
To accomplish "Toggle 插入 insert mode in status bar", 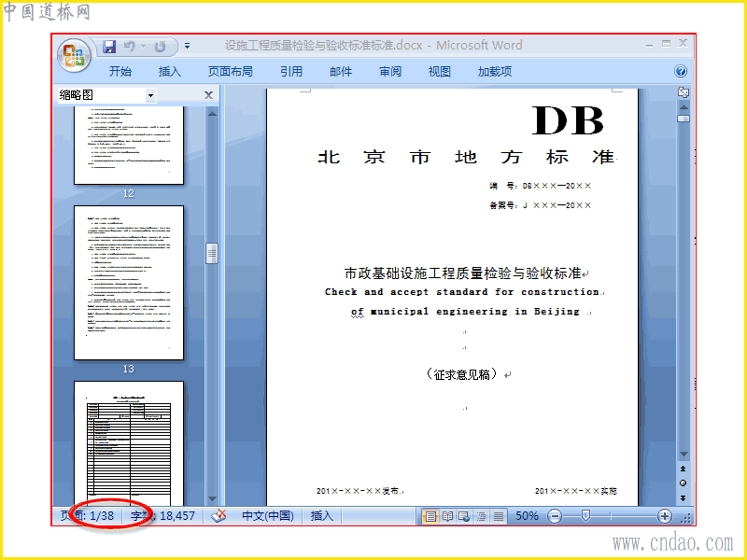I will point(321,516).
